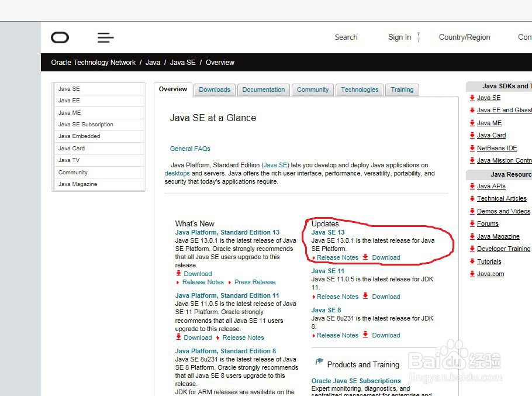
Task: Open the hamburger menu icon
Action: (x=105, y=37)
